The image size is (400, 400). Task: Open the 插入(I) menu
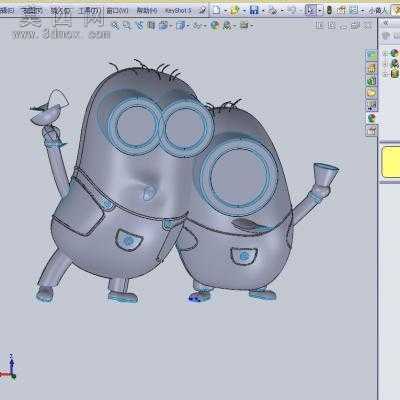coord(60,11)
